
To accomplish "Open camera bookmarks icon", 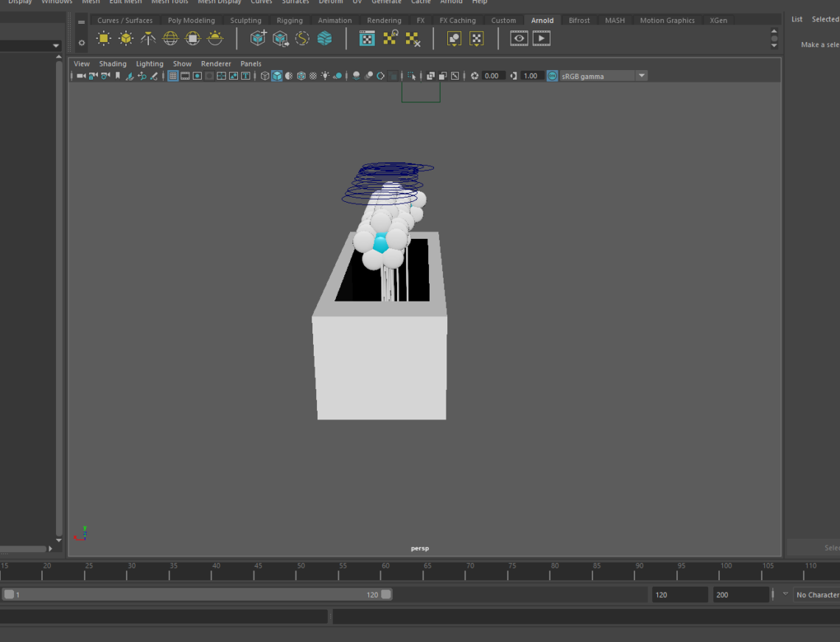I will [118, 76].
